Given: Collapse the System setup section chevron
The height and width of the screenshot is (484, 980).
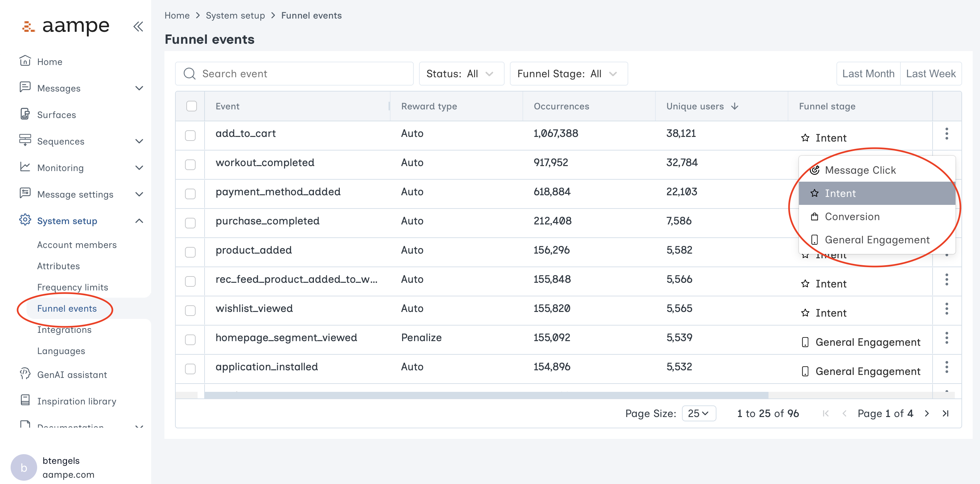Looking at the screenshot, I should (139, 221).
